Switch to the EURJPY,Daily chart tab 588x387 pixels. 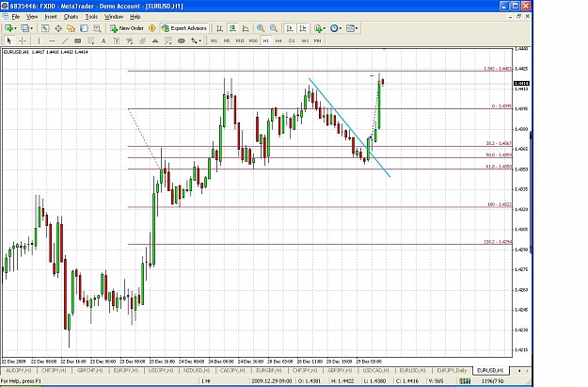click(x=452, y=370)
